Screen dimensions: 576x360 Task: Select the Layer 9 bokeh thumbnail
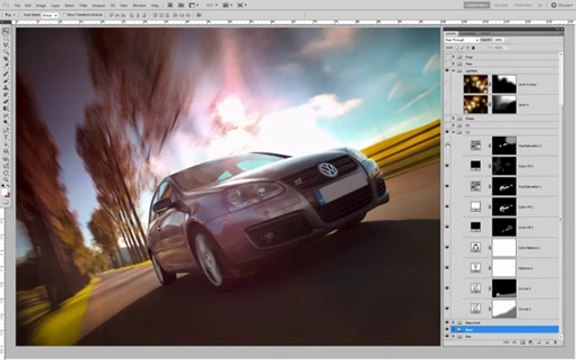[x=476, y=105]
